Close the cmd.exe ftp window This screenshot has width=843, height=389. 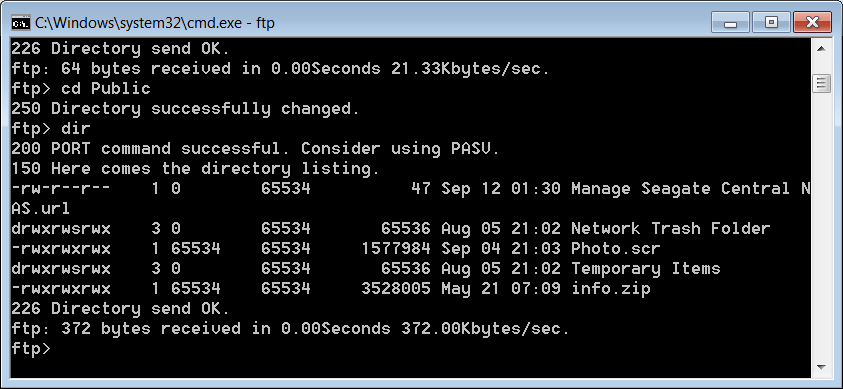click(812, 23)
